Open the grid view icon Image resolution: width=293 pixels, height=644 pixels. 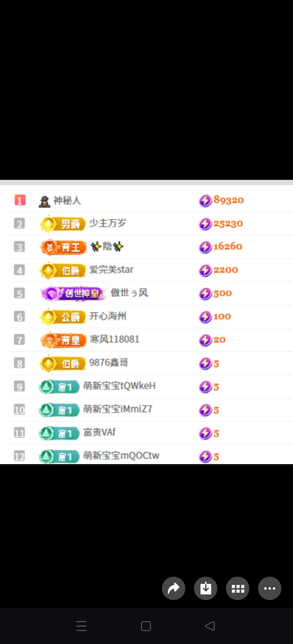pyautogui.click(x=238, y=588)
